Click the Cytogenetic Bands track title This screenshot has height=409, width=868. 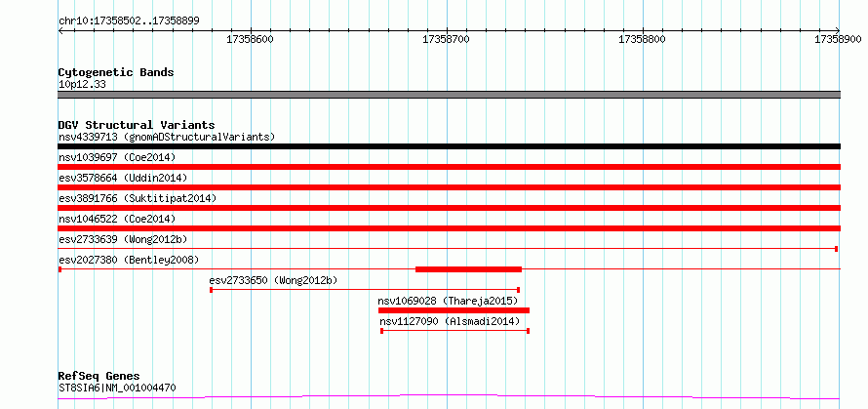(116, 72)
